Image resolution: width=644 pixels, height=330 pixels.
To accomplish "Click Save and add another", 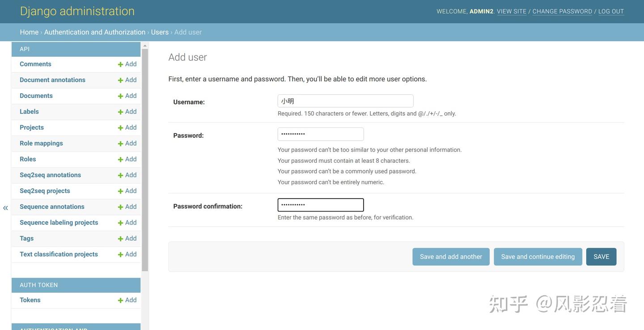I will pyautogui.click(x=451, y=257).
